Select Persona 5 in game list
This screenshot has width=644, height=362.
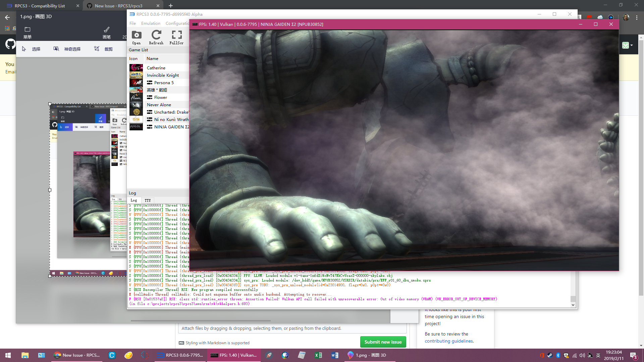(164, 82)
